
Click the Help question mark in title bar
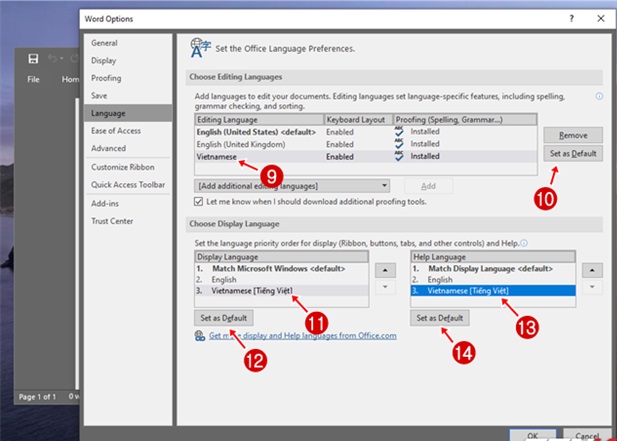571,19
